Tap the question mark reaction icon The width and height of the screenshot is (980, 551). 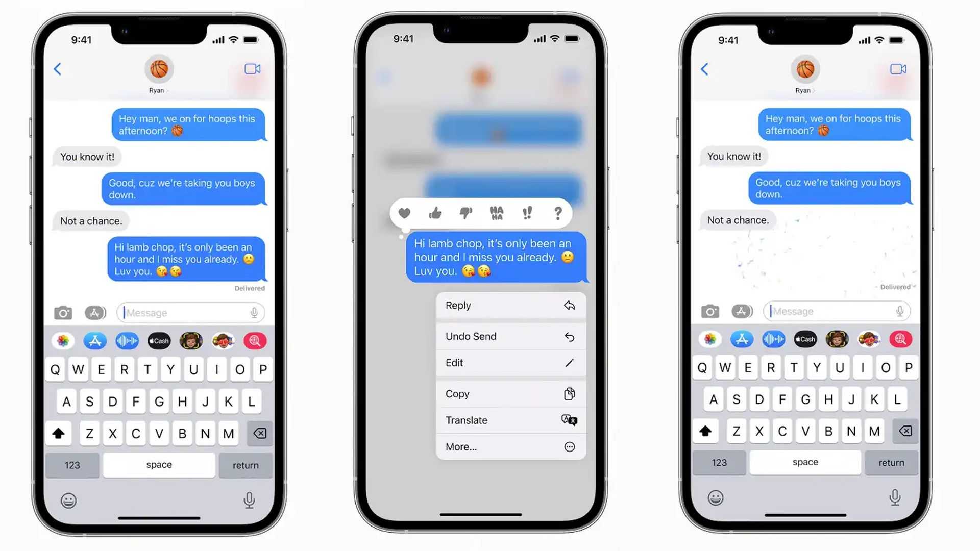tap(557, 213)
